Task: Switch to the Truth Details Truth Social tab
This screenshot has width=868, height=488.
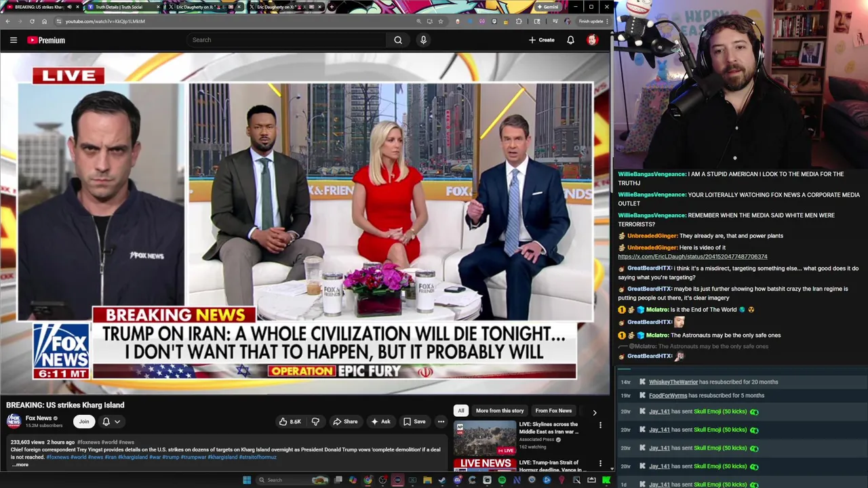Action: click(x=120, y=7)
